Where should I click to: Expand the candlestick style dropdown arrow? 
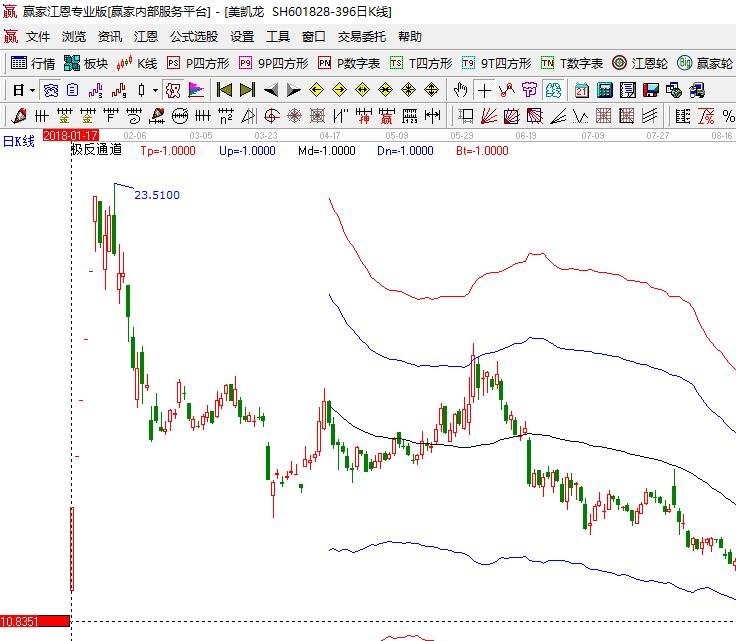[x=155, y=90]
